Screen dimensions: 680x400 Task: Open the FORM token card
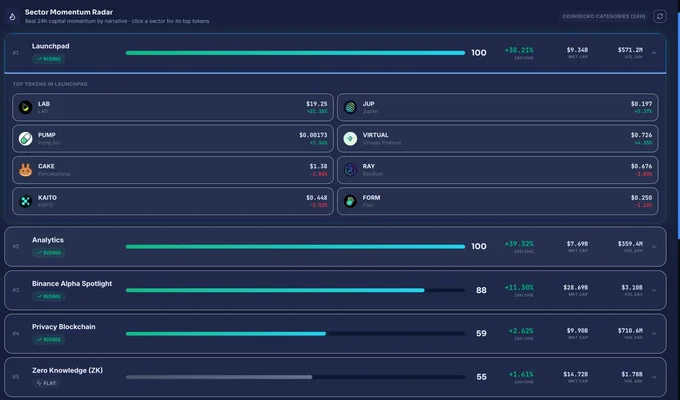pyautogui.click(x=498, y=201)
